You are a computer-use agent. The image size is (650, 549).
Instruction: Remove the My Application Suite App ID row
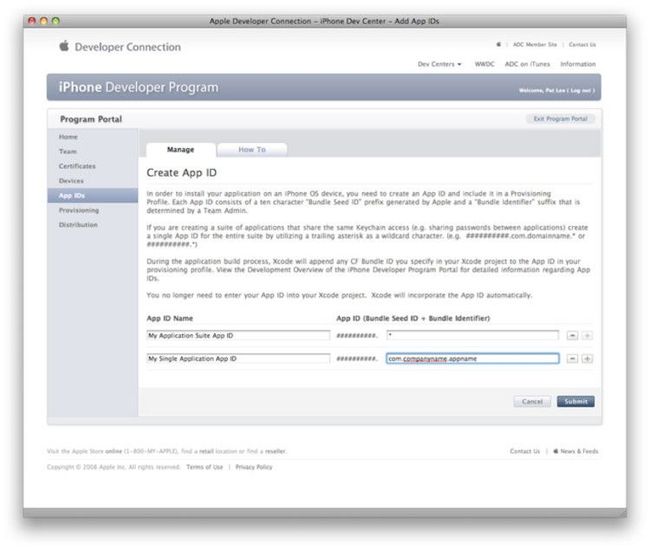(x=572, y=335)
